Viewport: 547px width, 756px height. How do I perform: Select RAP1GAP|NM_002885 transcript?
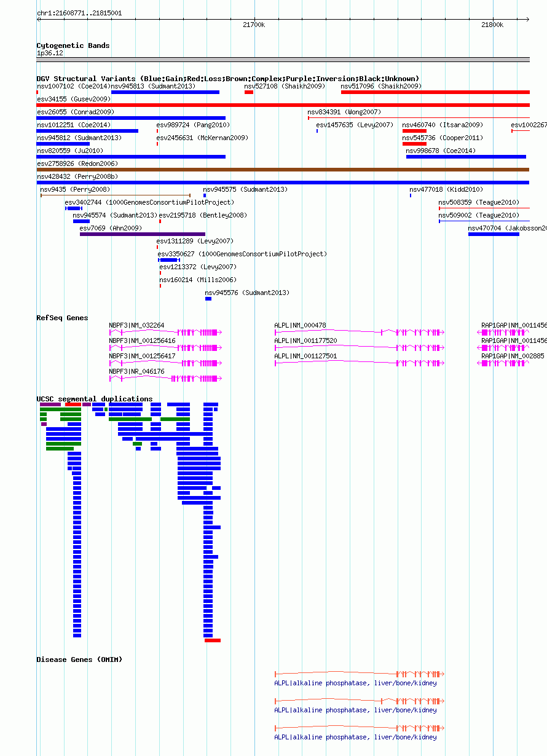[x=503, y=363]
